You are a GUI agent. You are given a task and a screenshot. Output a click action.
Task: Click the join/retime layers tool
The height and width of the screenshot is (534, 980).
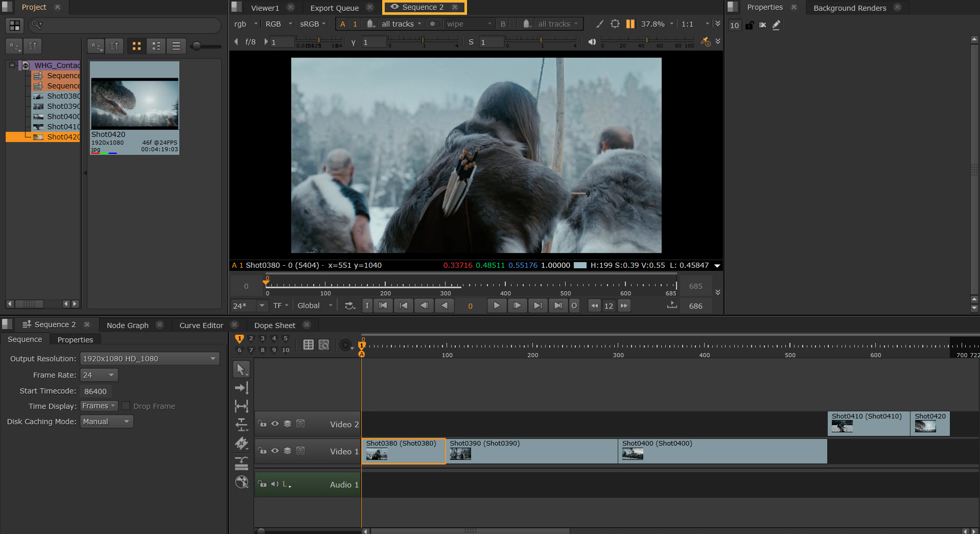click(x=241, y=462)
